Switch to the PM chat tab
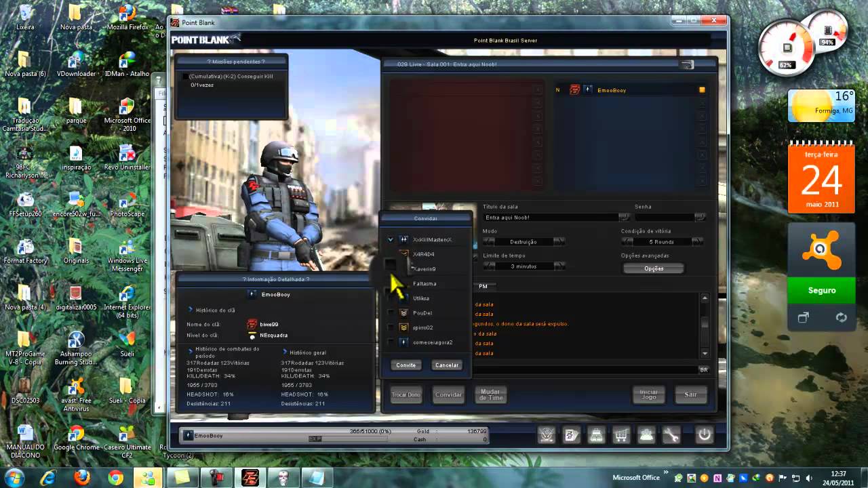Viewport: 868px width, 488px height. pos(483,287)
